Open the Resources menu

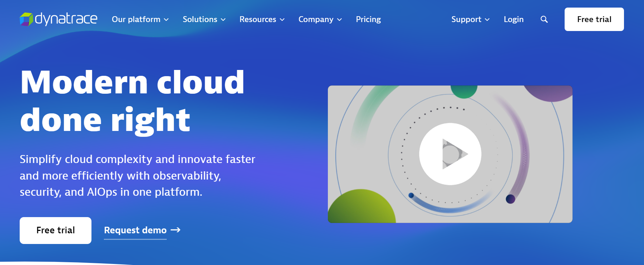pyautogui.click(x=262, y=19)
